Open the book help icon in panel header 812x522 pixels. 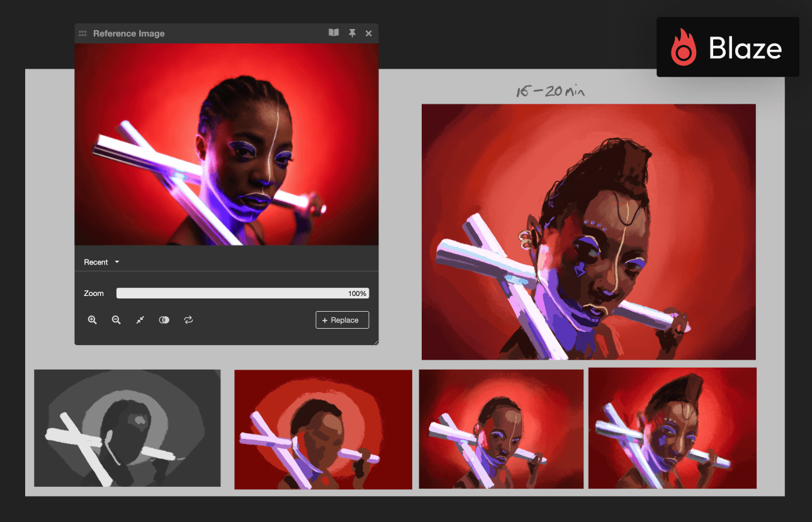click(334, 33)
